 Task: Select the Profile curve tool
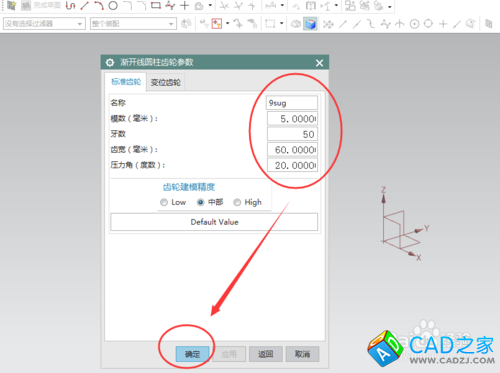click(x=70, y=5)
